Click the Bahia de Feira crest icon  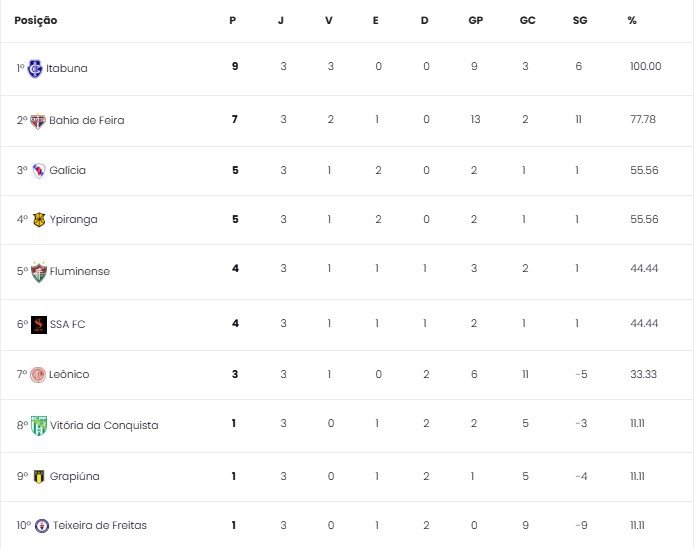[39, 120]
